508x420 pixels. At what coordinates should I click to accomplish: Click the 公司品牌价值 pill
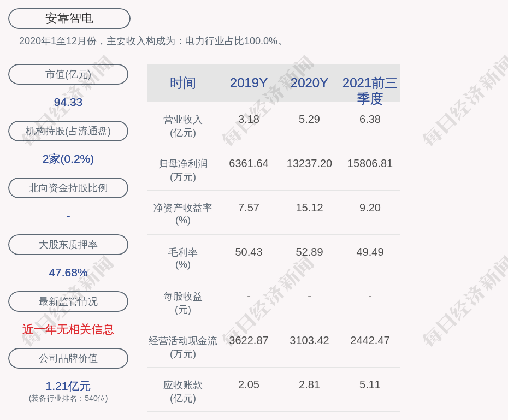point(68,358)
